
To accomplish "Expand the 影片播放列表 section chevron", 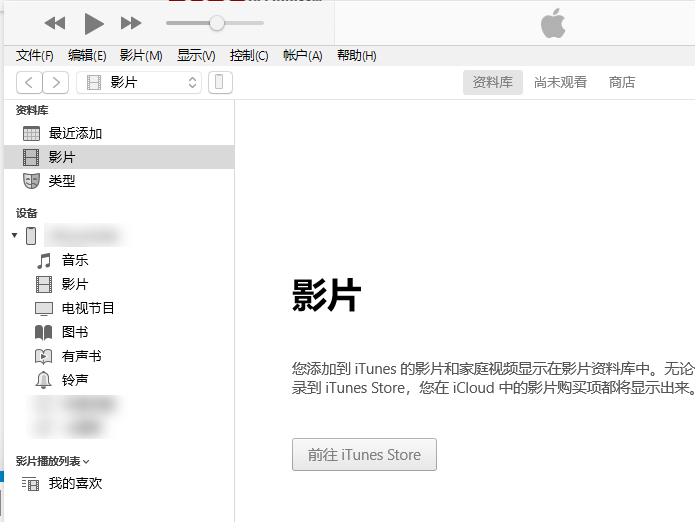I will (x=86, y=462).
